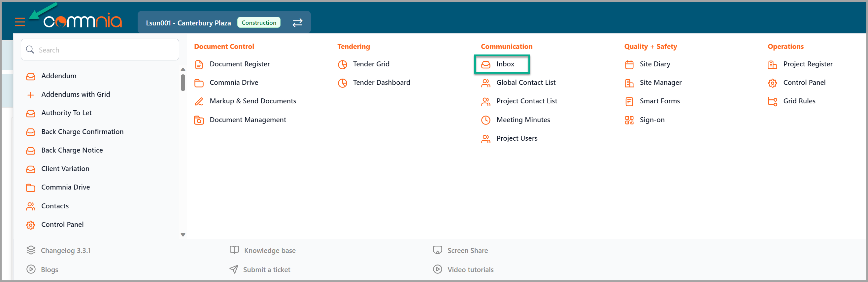This screenshot has height=282, width=868.
Task: Click the sidebar scroll up arrow
Action: tap(183, 69)
